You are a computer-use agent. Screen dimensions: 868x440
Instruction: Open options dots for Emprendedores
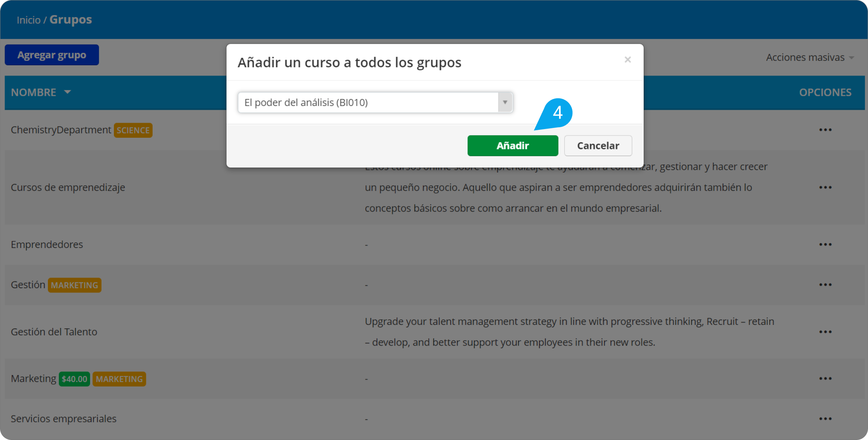coord(825,245)
